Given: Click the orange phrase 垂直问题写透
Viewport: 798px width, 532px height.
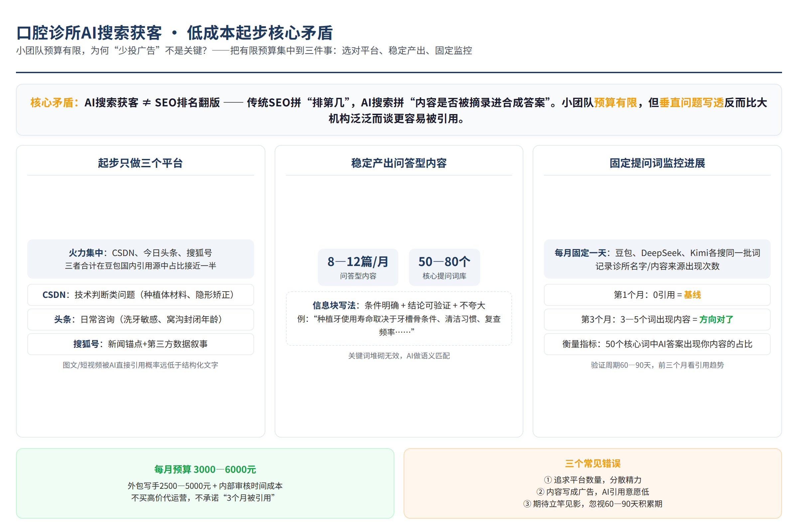Looking at the screenshot, I should (x=691, y=102).
